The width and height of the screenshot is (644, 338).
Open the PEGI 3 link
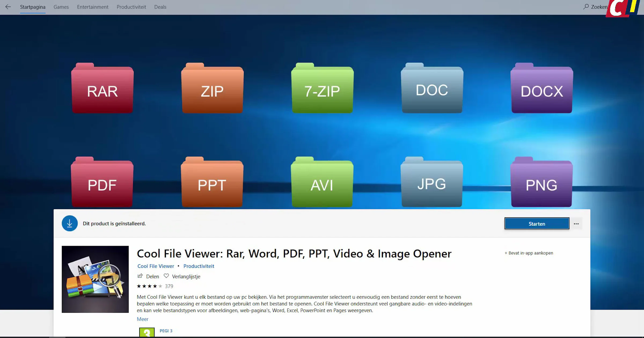tap(166, 331)
